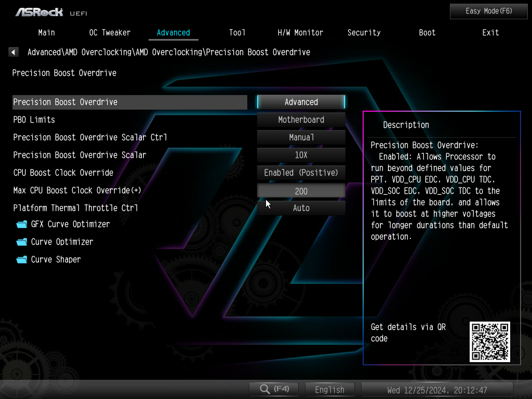Open the Scalar '10X' dropdown

(301, 155)
